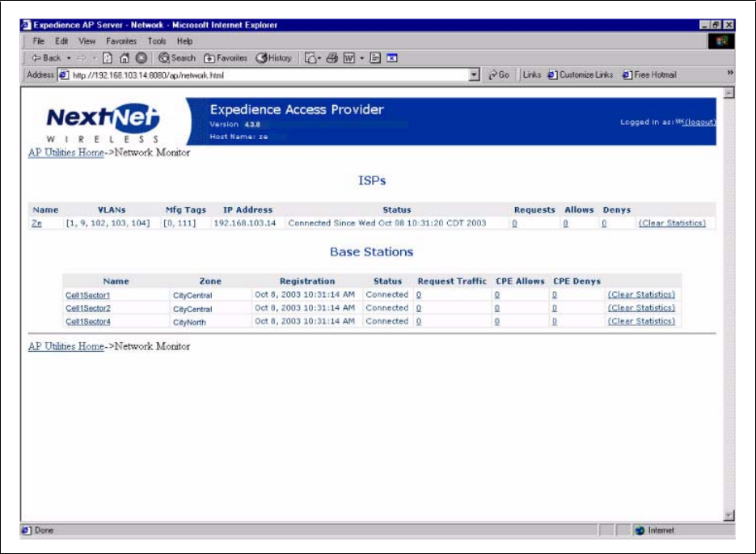Open the Search pane from the toolbar

click(177, 58)
